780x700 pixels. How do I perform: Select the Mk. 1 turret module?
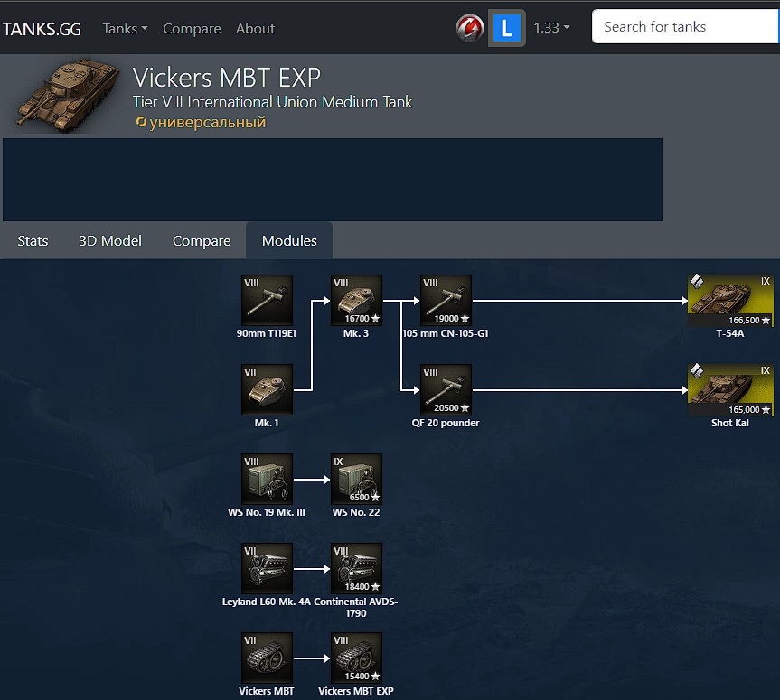267,390
